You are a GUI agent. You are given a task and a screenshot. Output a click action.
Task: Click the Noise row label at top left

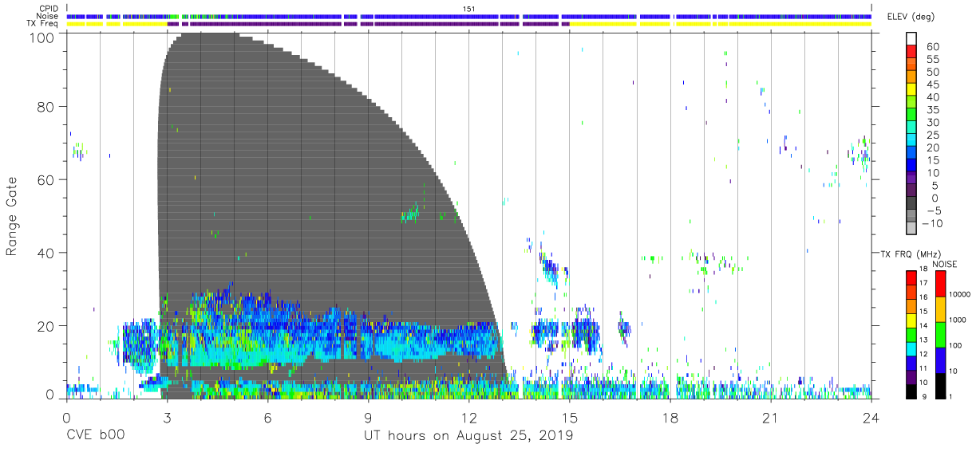(x=47, y=16)
